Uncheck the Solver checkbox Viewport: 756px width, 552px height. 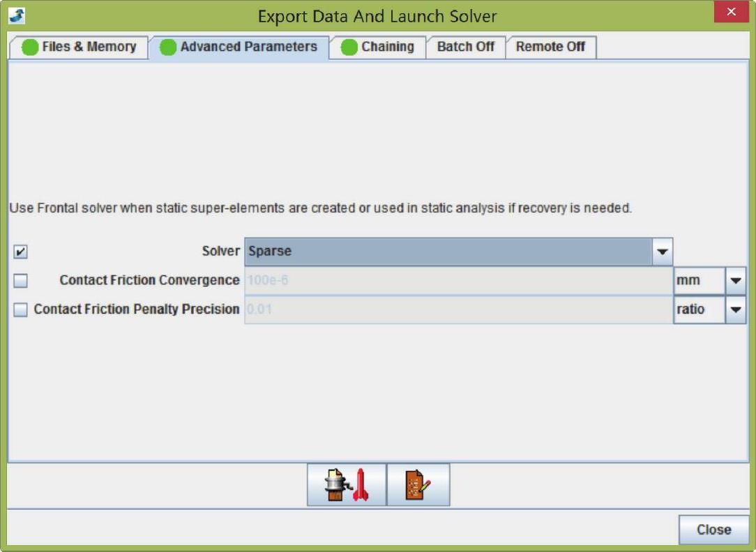pyautogui.click(x=21, y=252)
